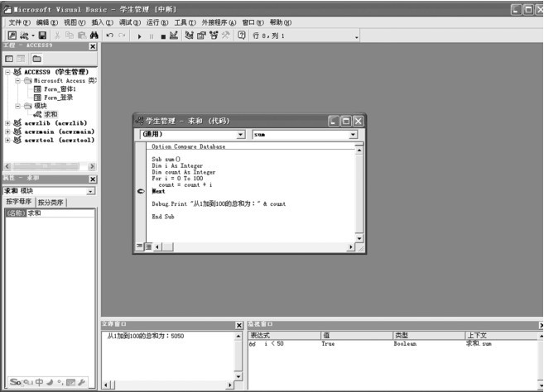Open the 编辑 menu

click(47, 22)
